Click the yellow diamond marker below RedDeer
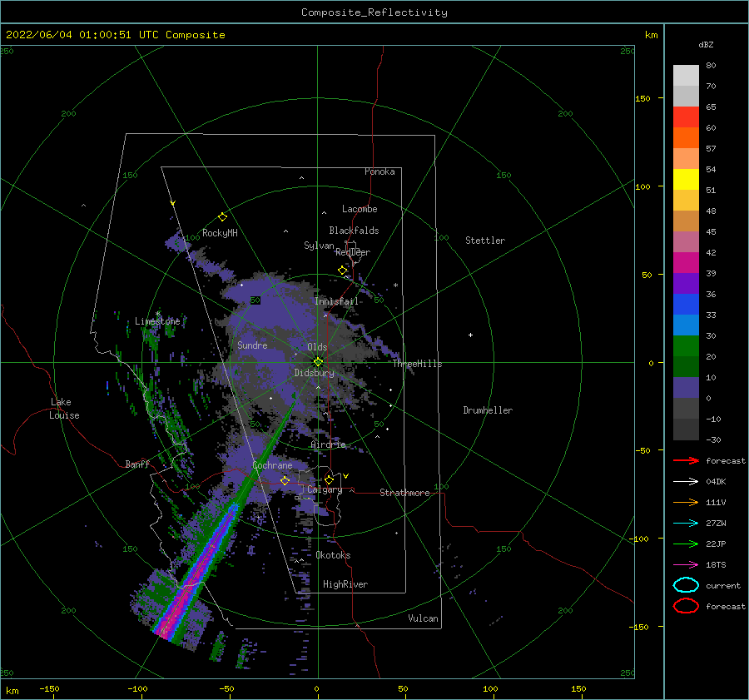Screen dimensions: 749x700 pos(343,271)
